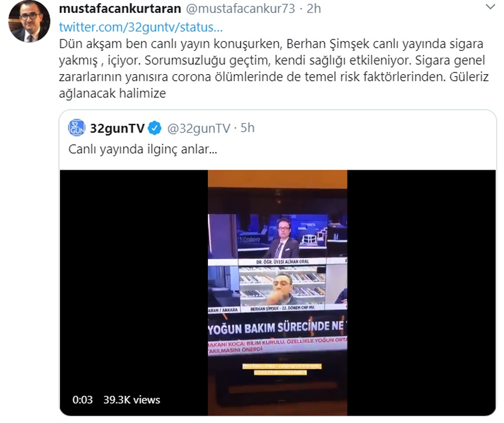
Task: Open quoted tweet text 'Canlı yayında ilginç anlar...'
Action: [142, 150]
